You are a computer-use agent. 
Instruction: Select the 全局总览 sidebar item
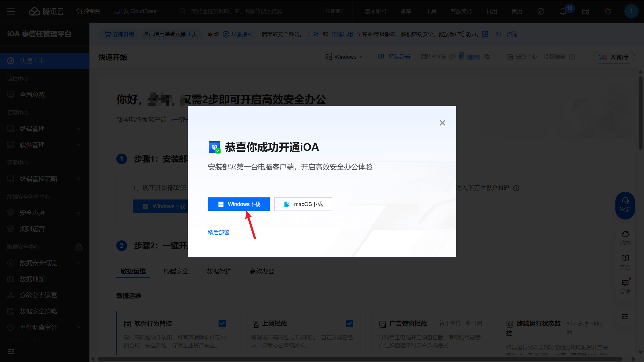point(32,95)
